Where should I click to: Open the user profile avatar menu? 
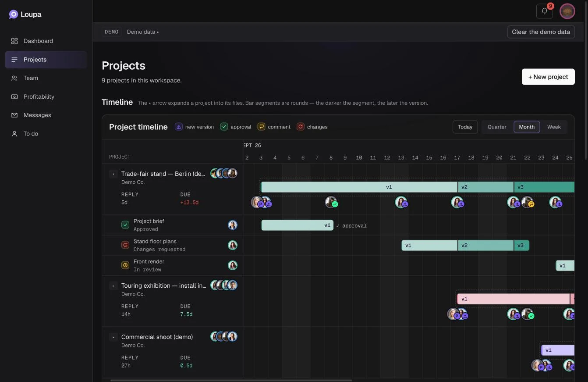pyautogui.click(x=567, y=11)
